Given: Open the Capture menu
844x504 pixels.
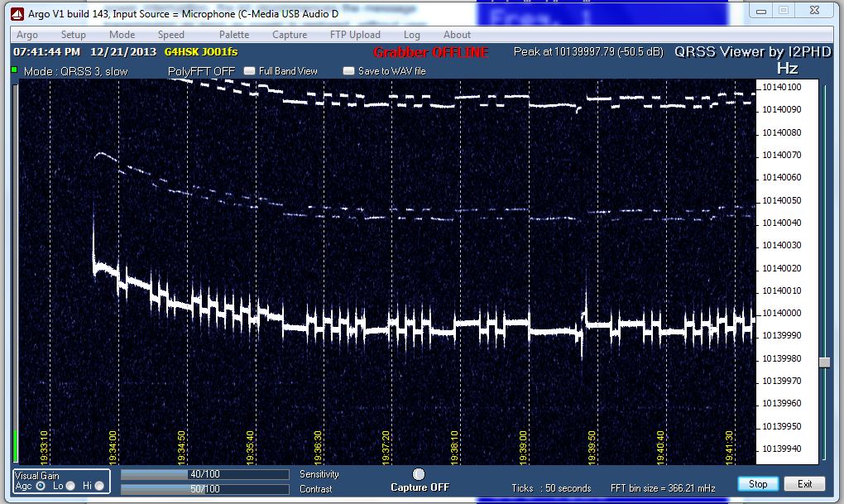Looking at the screenshot, I should tap(290, 35).
